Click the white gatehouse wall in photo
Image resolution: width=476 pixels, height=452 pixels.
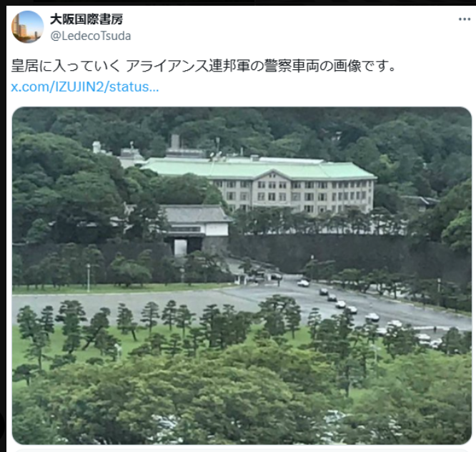coord(217,229)
